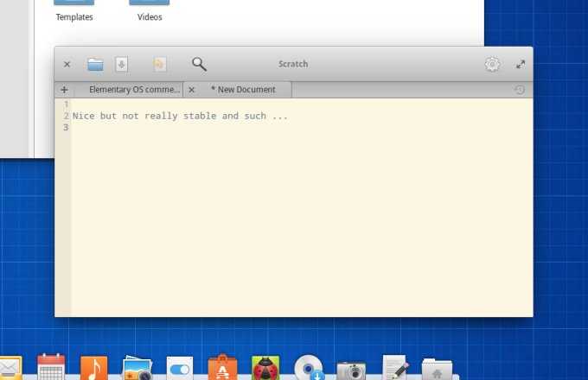Click the text 'Nice but not really stable and such ...'
588x380 pixels.
180,116
